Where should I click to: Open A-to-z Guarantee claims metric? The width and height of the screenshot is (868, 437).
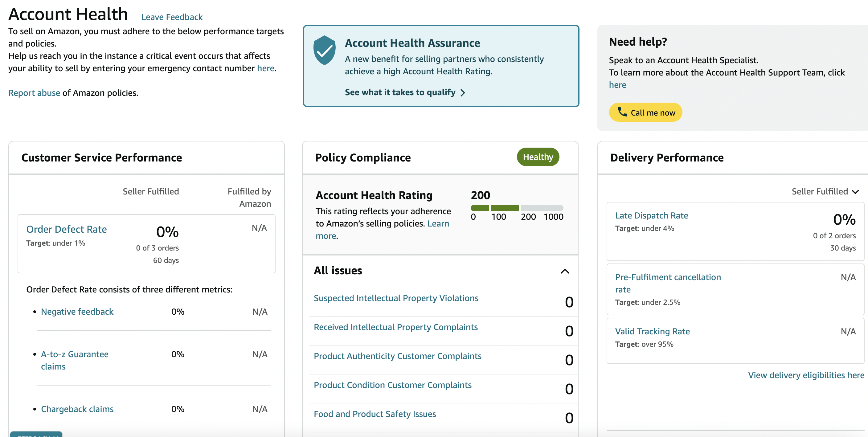pos(75,360)
